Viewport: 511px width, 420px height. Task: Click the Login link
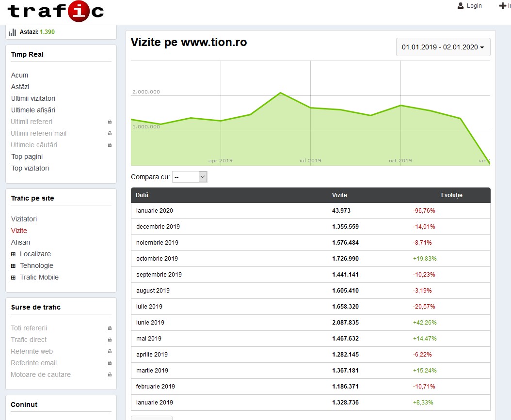[x=474, y=6]
